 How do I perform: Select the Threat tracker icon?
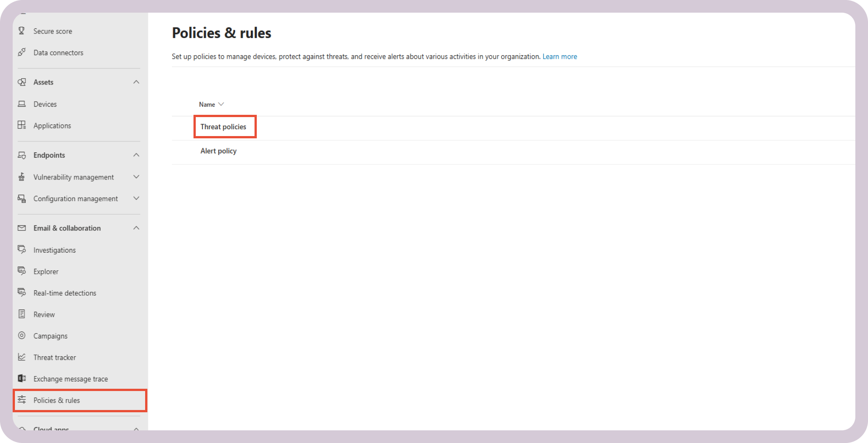pyautogui.click(x=21, y=357)
